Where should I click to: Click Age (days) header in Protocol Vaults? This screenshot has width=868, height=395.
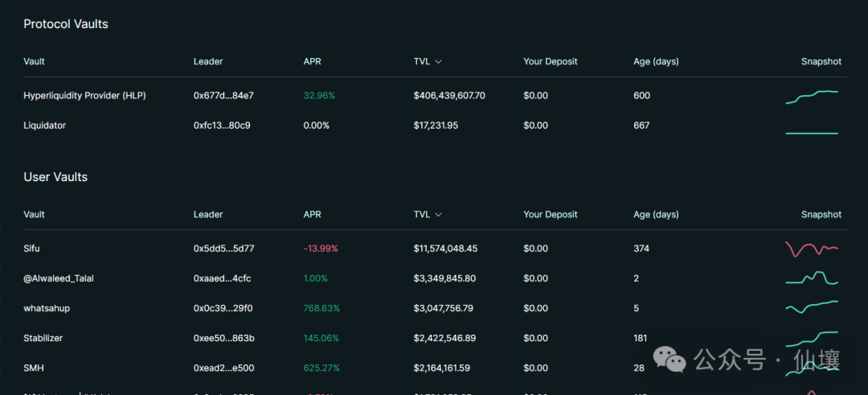pyautogui.click(x=656, y=62)
